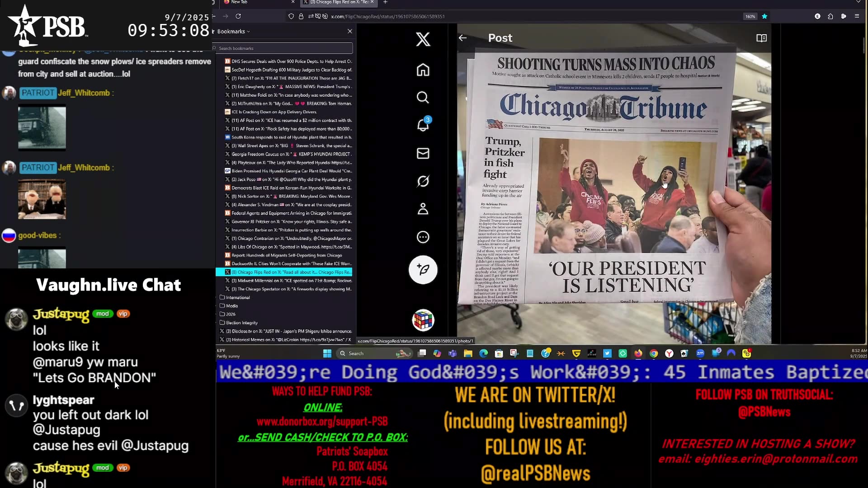Open bookmark Federal Agents and Equipment Arriving in Chicago
The height and width of the screenshot is (488, 868).
pos(288,213)
